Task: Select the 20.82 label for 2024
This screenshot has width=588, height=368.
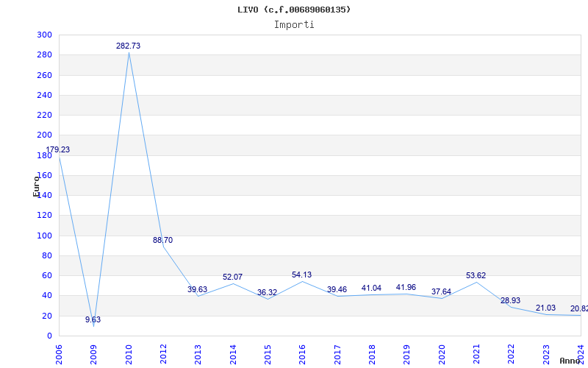Action: [579, 308]
